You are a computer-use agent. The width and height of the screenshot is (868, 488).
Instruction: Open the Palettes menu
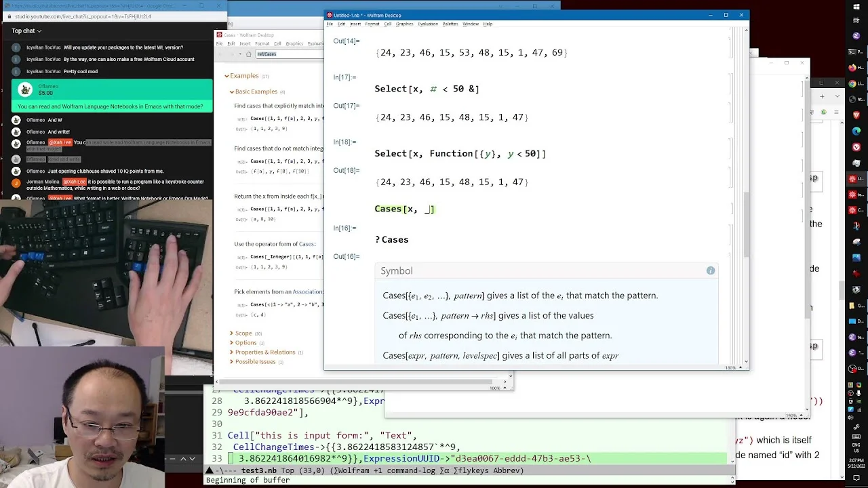[x=450, y=24]
